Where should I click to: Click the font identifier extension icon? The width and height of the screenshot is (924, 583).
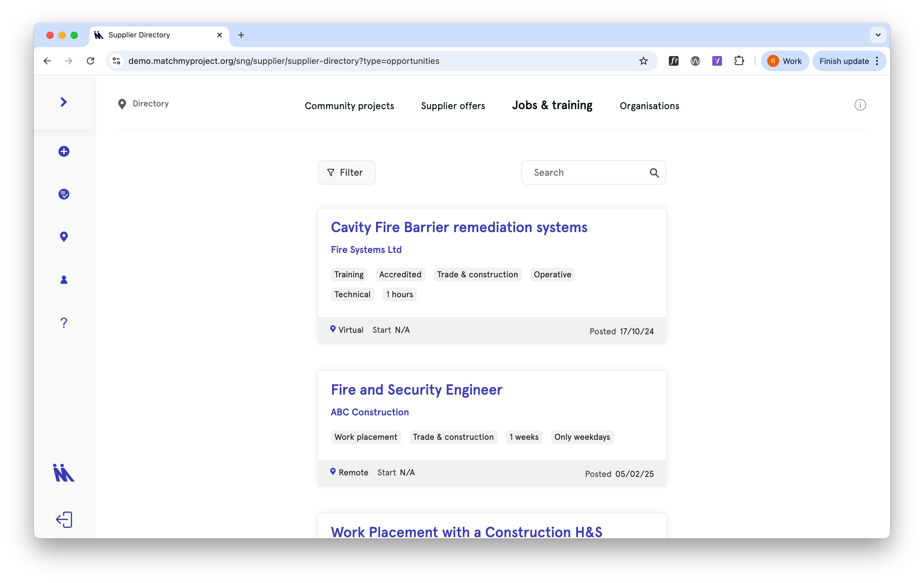[x=673, y=61]
